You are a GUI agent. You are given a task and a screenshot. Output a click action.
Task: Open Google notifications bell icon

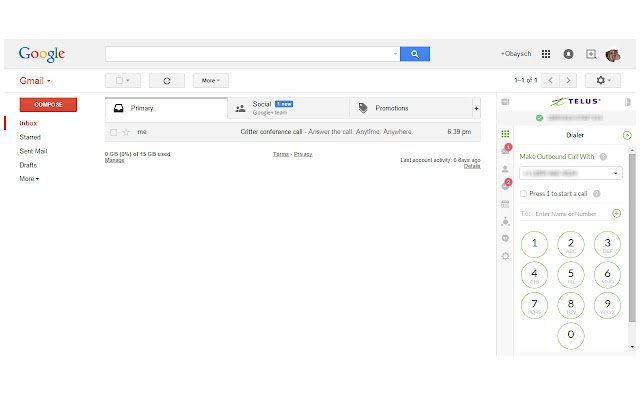coord(568,54)
